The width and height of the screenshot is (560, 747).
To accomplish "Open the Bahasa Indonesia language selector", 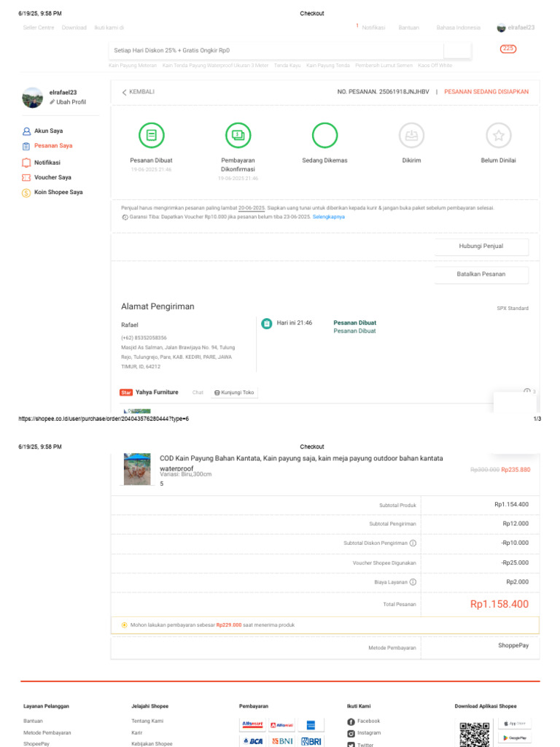I will [x=458, y=28].
